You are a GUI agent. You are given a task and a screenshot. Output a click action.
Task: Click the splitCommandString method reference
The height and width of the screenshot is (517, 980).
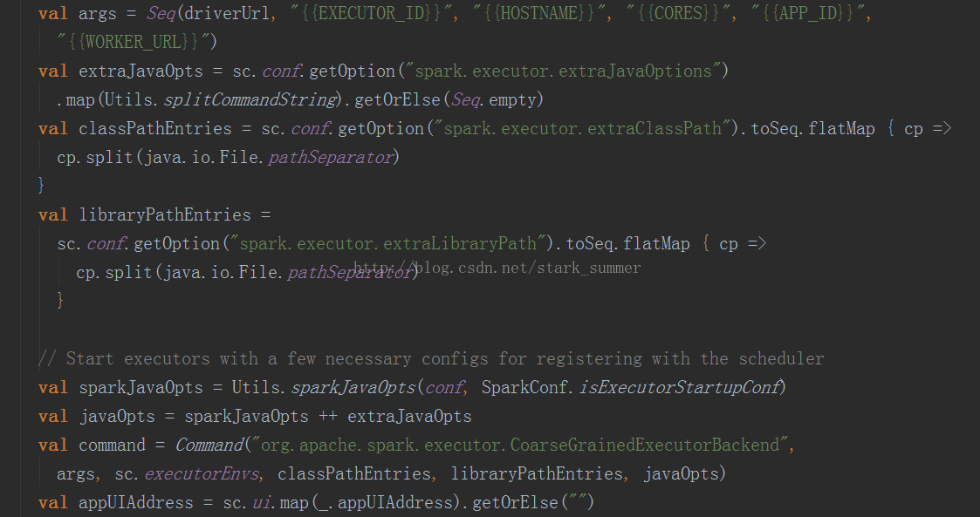click(250, 100)
